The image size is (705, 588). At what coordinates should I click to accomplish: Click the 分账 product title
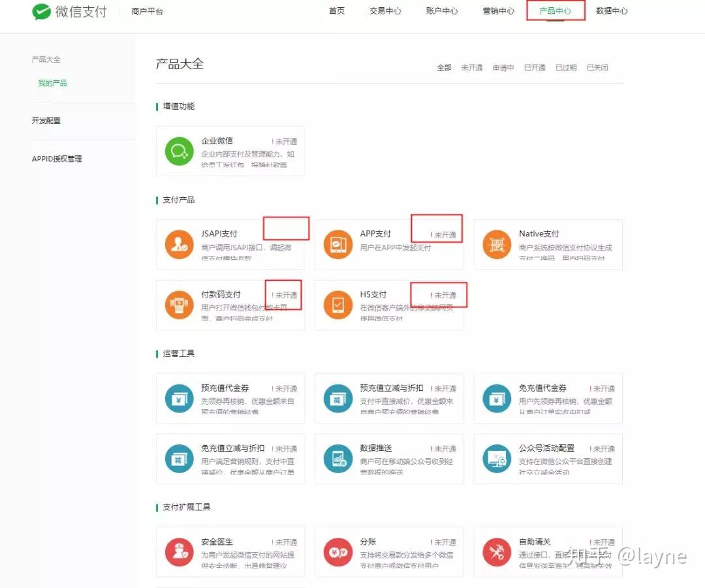click(x=368, y=542)
